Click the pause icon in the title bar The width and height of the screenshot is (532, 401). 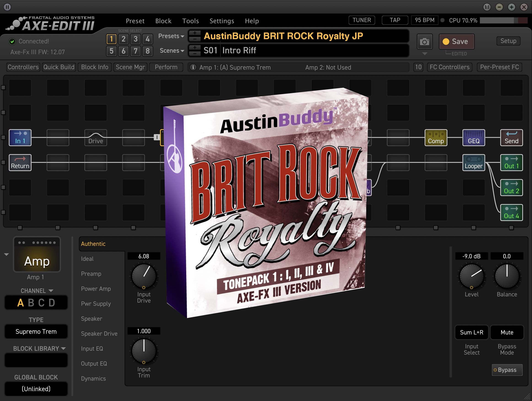coord(7,7)
